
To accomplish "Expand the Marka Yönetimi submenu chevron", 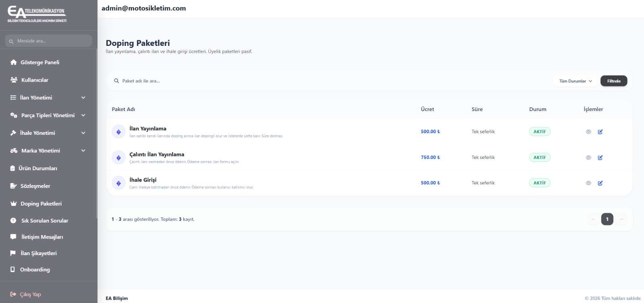I will point(83,151).
